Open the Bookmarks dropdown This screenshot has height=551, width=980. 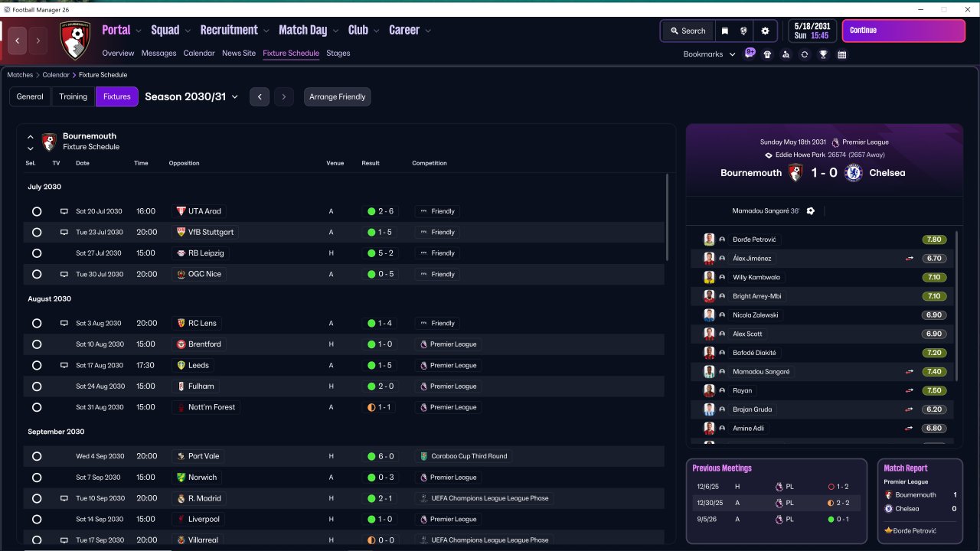[x=709, y=54]
